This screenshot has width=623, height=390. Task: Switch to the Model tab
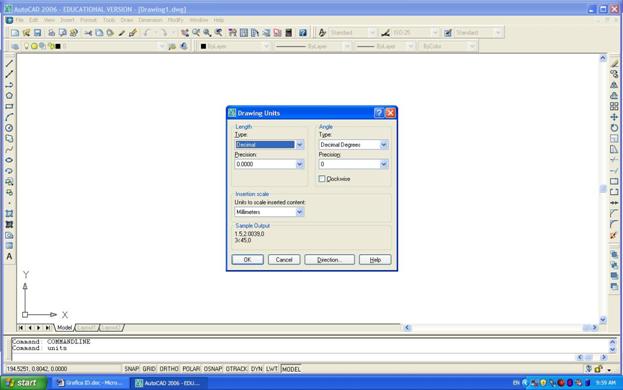[64, 328]
